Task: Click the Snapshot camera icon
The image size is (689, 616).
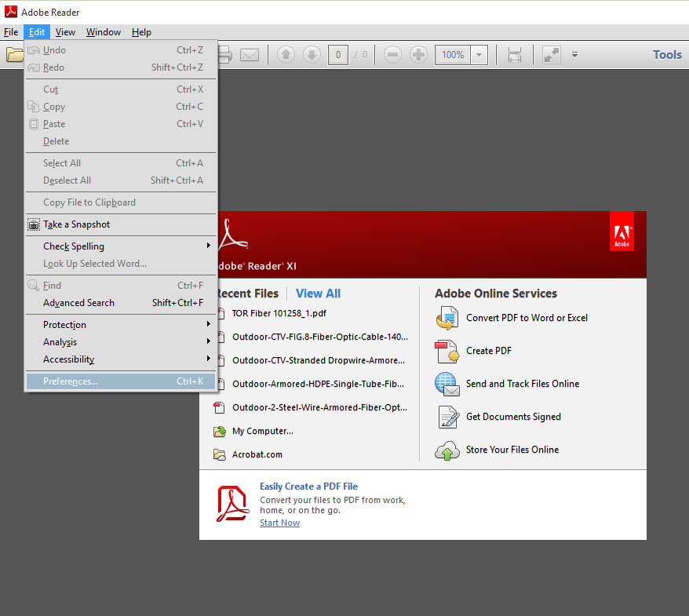Action: [x=34, y=224]
